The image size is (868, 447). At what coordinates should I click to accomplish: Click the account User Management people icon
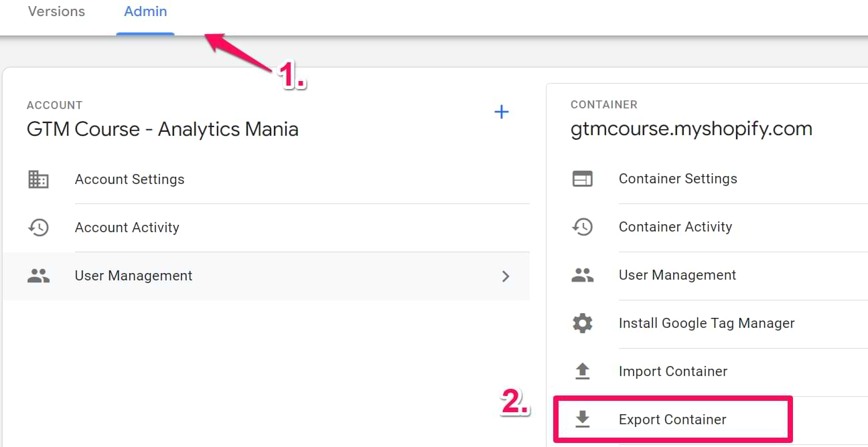click(x=38, y=276)
